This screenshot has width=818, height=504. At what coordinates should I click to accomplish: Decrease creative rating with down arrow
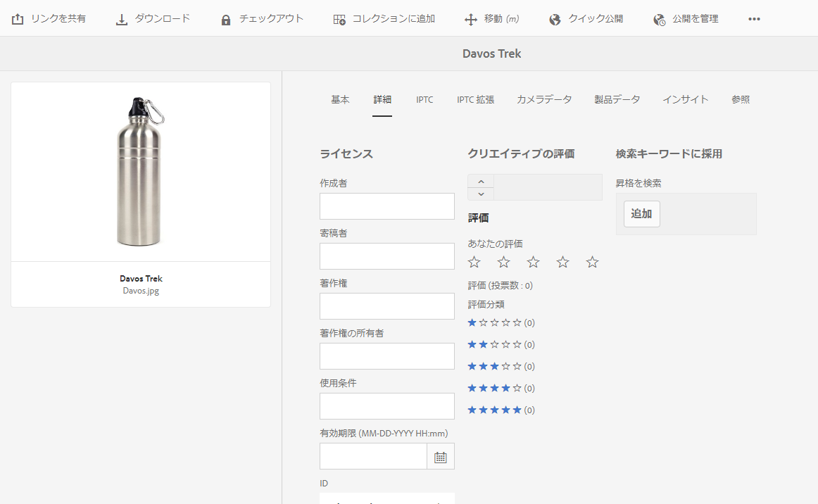[481, 194]
